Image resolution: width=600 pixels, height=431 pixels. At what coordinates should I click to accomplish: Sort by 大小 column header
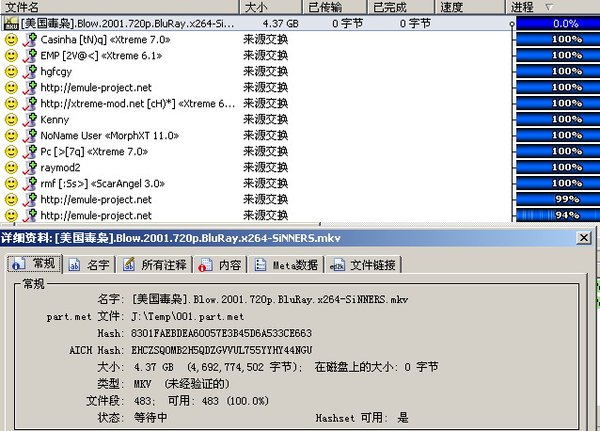point(271,7)
